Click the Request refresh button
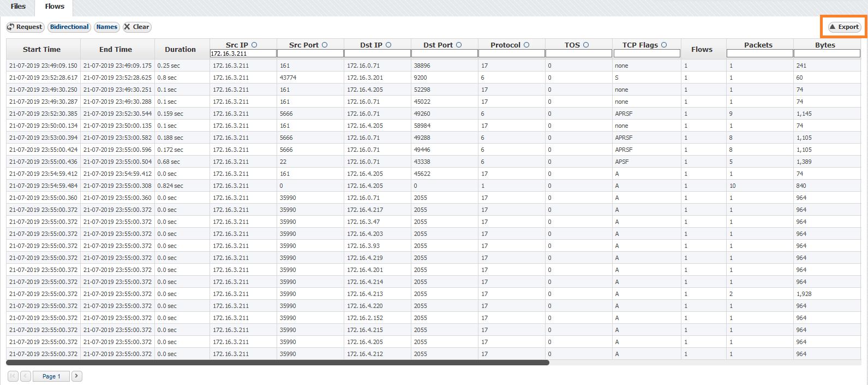The image size is (868, 385). [x=25, y=27]
